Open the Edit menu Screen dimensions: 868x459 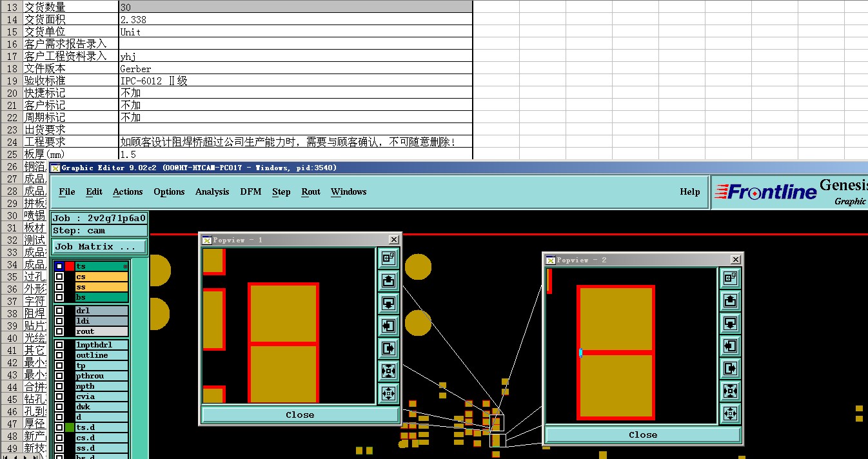click(94, 191)
